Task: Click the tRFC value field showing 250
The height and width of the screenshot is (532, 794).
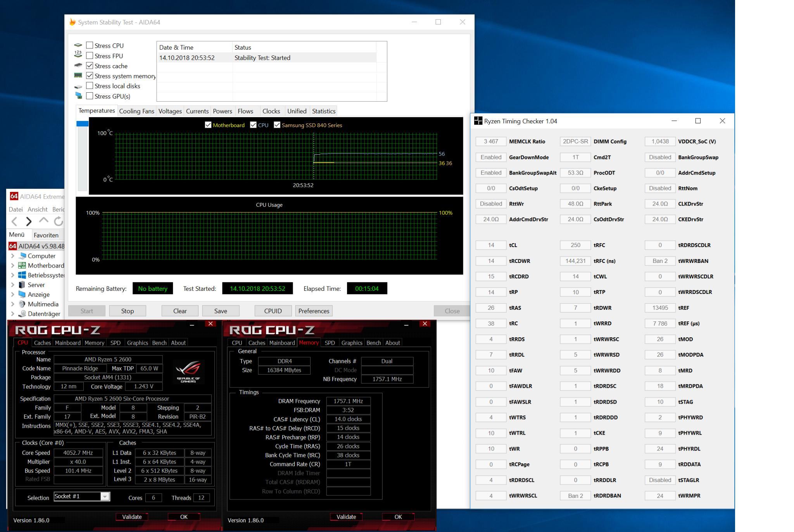Action: coord(575,245)
